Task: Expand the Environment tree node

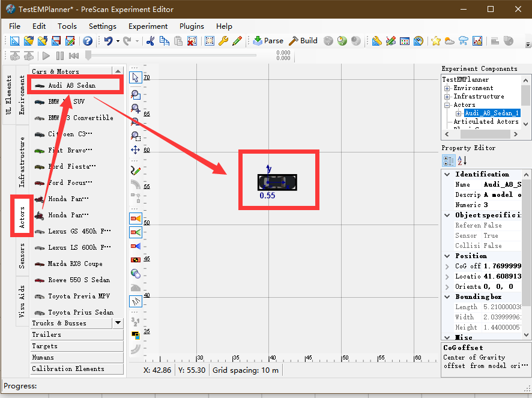Action: point(447,88)
